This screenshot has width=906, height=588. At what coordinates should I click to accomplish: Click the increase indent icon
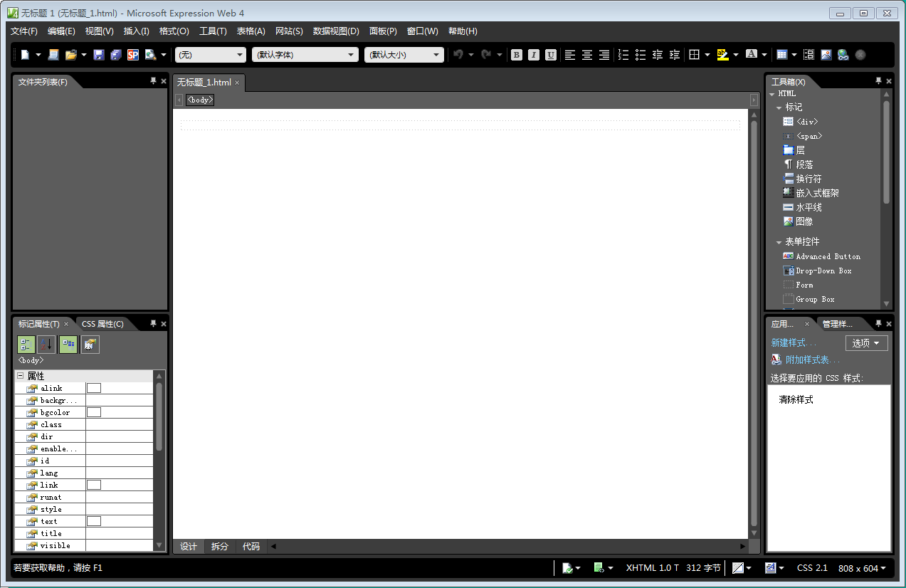click(675, 55)
